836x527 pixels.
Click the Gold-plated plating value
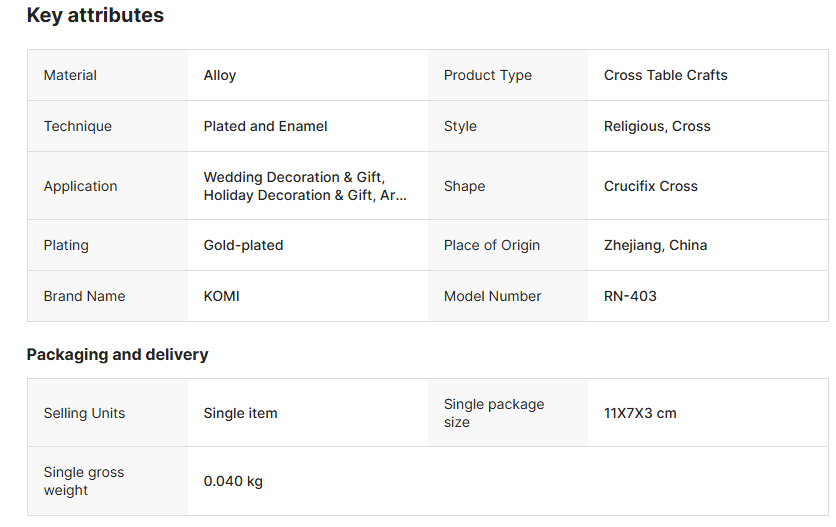point(243,245)
